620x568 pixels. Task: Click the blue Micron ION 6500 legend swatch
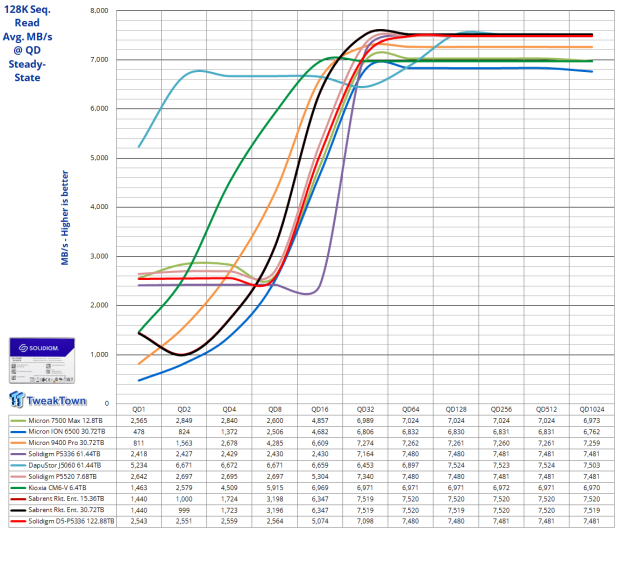(x=18, y=432)
